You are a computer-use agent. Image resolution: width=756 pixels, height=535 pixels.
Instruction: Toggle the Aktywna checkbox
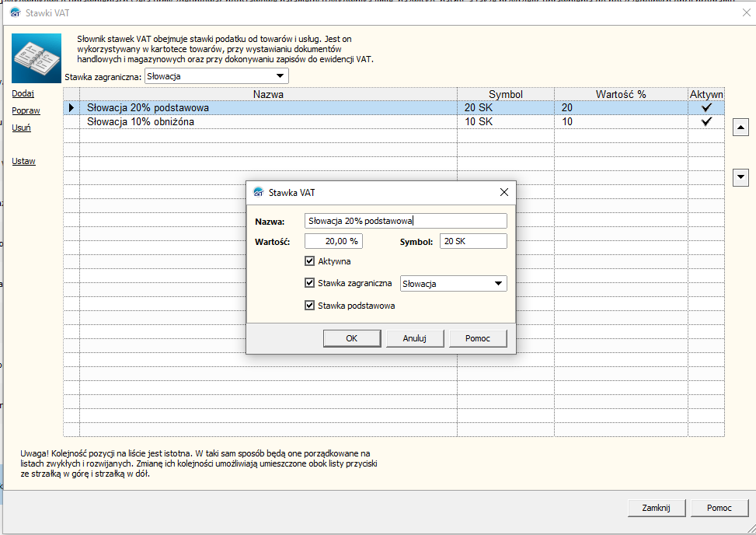309,261
